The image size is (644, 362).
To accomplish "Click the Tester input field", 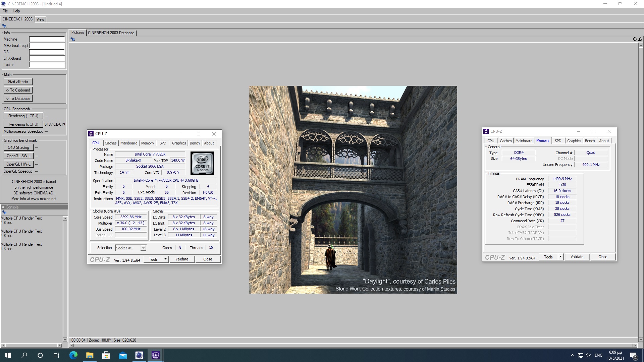I will [47, 65].
